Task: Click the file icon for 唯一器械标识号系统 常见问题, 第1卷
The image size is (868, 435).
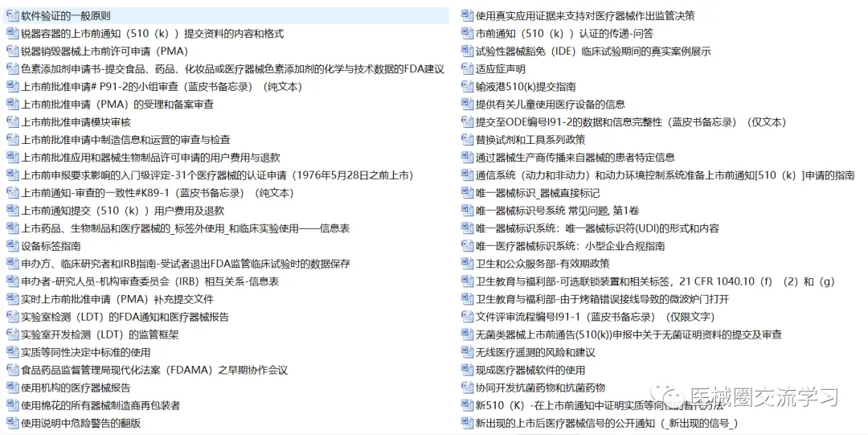Action: 467,211
